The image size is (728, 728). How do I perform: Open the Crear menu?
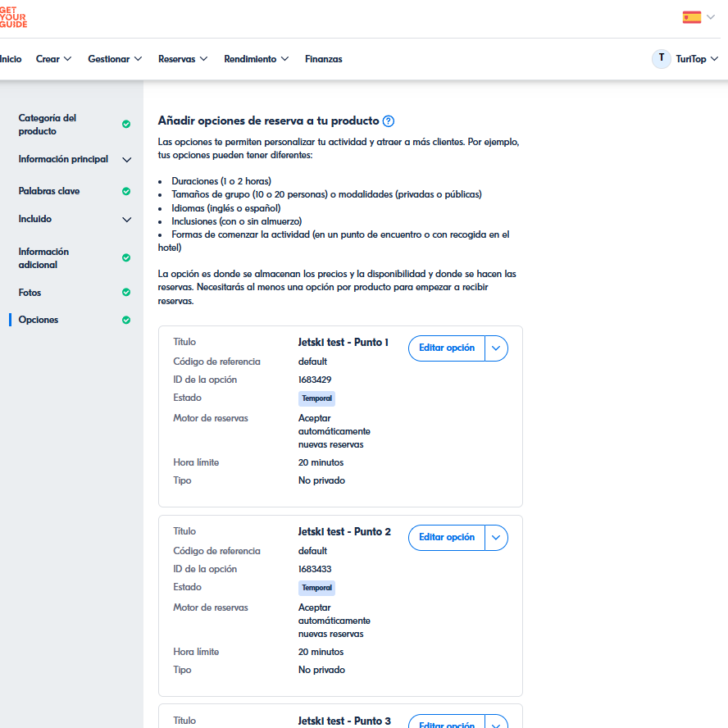tap(54, 59)
